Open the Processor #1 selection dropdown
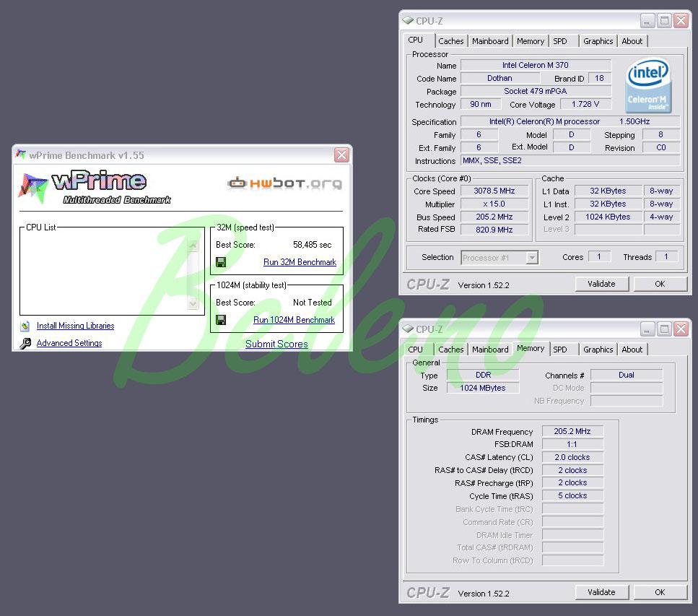The height and width of the screenshot is (616, 698). pyautogui.click(x=532, y=257)
